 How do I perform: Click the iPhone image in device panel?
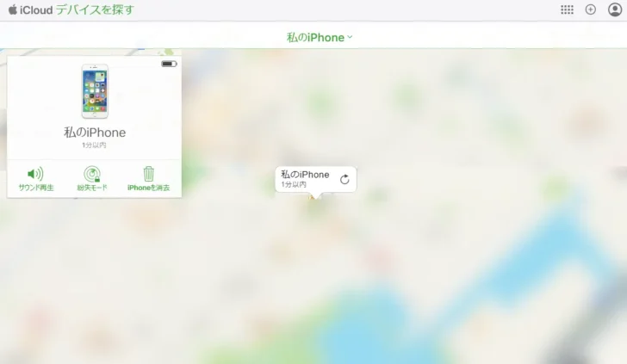(95, 91)
